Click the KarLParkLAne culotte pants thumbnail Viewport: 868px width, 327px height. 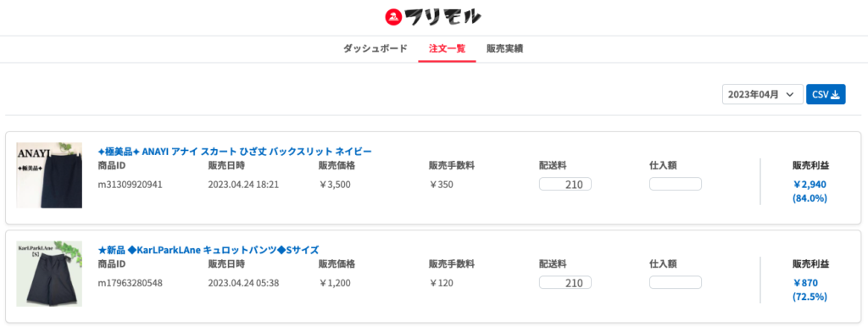click(x=49, y=274)
